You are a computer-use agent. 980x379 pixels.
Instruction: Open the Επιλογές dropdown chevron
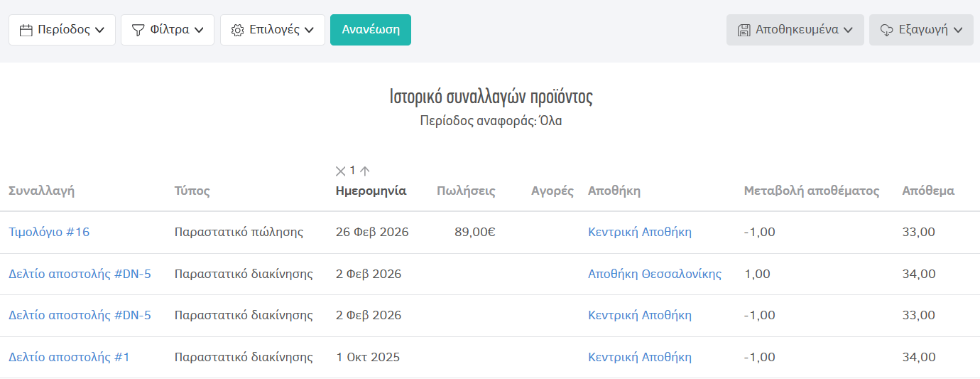pyautogui.click(x=310, y=30)
